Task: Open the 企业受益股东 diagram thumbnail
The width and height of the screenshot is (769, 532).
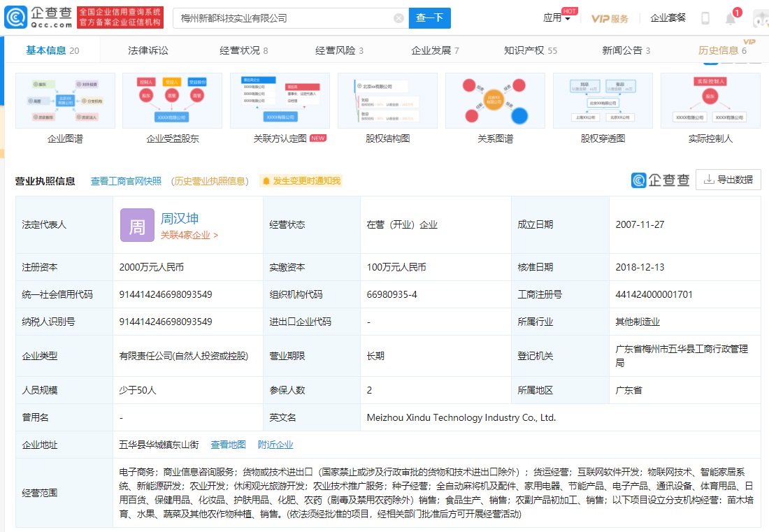Action: 173,101
